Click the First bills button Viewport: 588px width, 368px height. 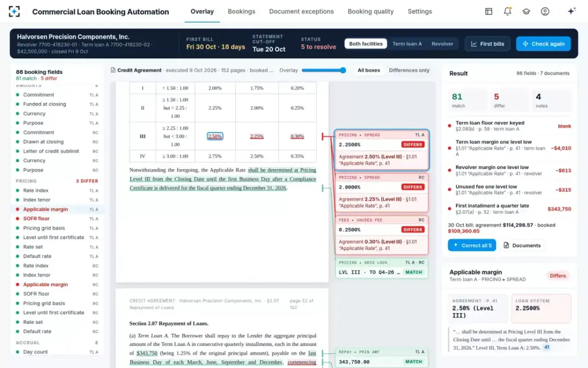[x=488, y=44]
